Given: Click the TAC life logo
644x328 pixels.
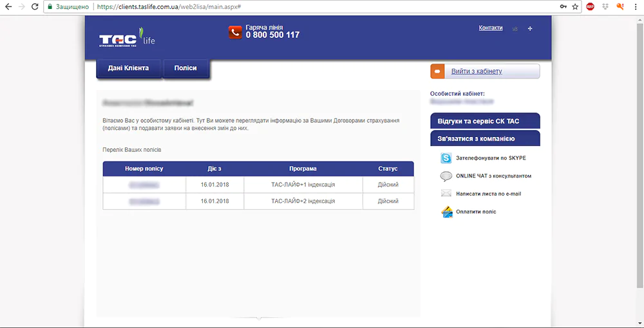Looking at the screenshot, I should coord(127,40).
